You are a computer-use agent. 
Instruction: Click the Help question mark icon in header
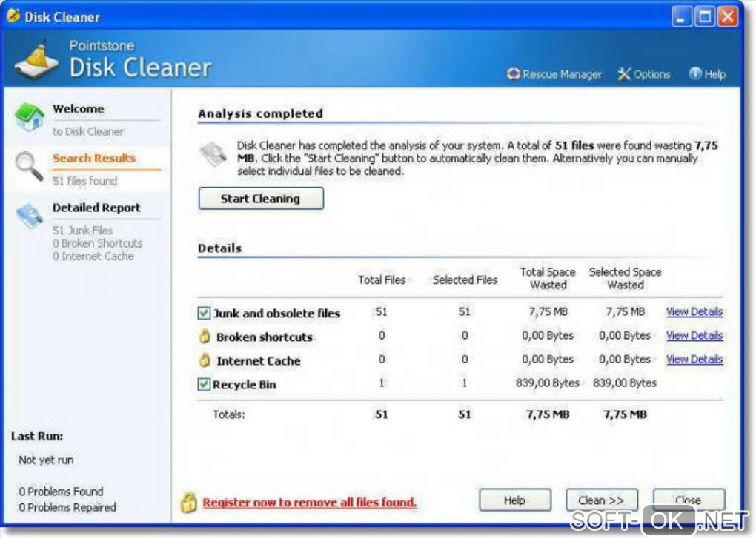coord(694,73)
